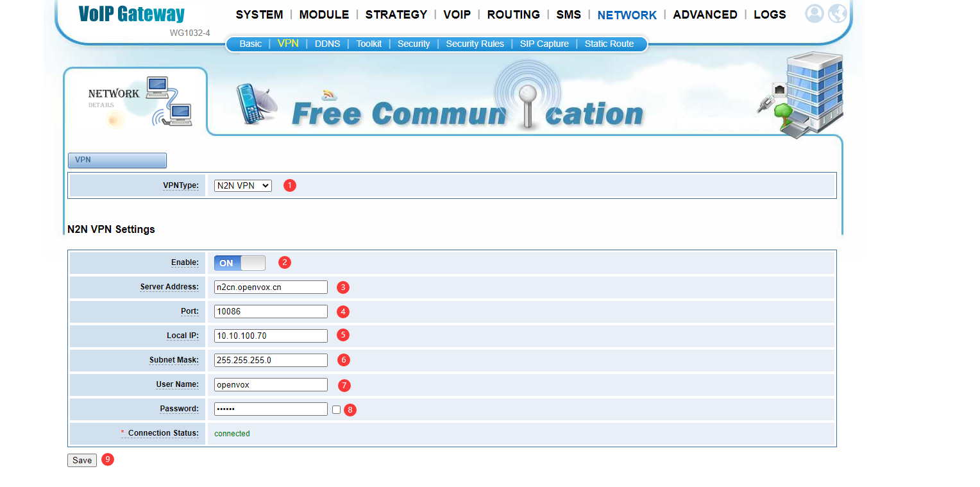Image resolution: width=980 pixels, height=487 pixels.
Task: Toggle the N2N VPN Enable switch
Action: tap(239, 263)
